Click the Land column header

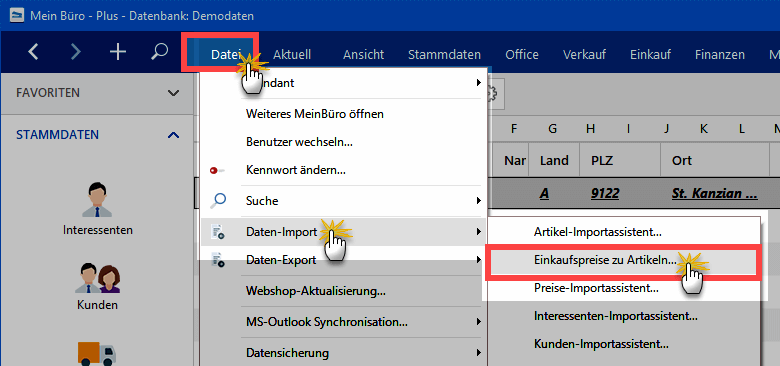tap(554, 161)
